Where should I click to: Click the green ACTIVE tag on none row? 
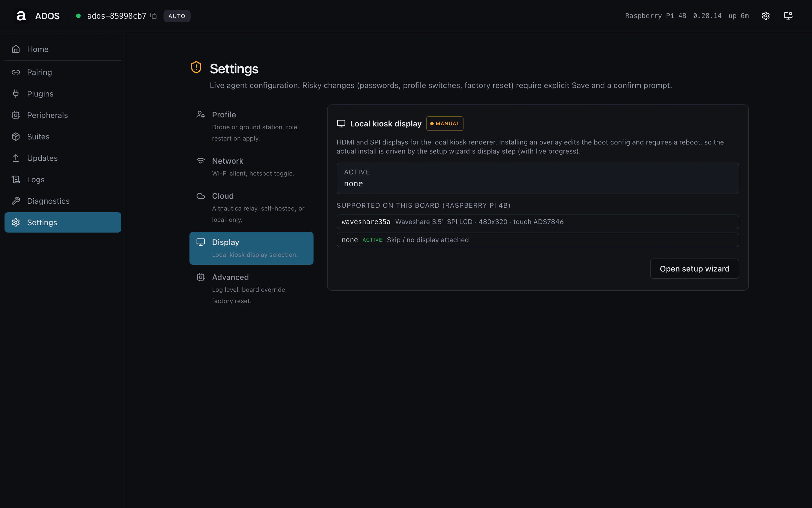[372, 240]
